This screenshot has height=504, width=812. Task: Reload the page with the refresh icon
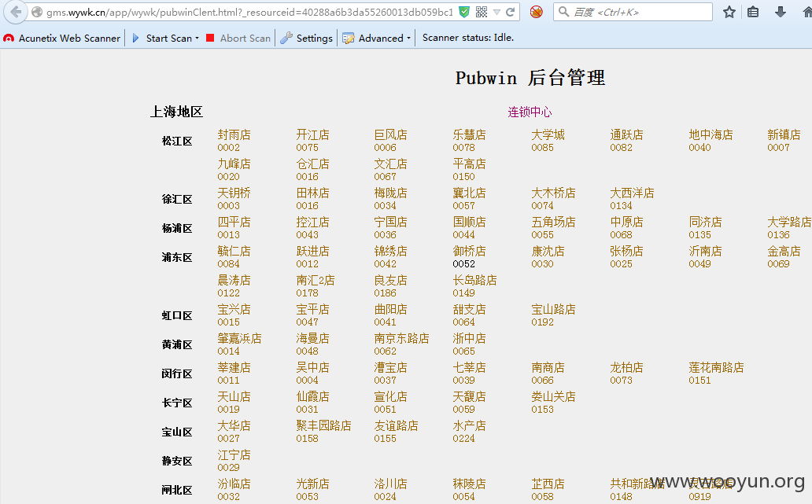(x=511, y=12)
